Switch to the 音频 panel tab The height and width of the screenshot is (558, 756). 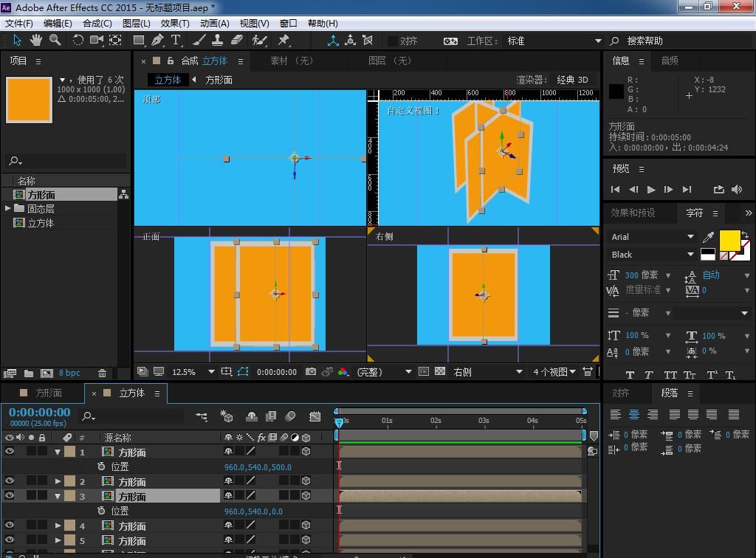click(x=669, y=61)
